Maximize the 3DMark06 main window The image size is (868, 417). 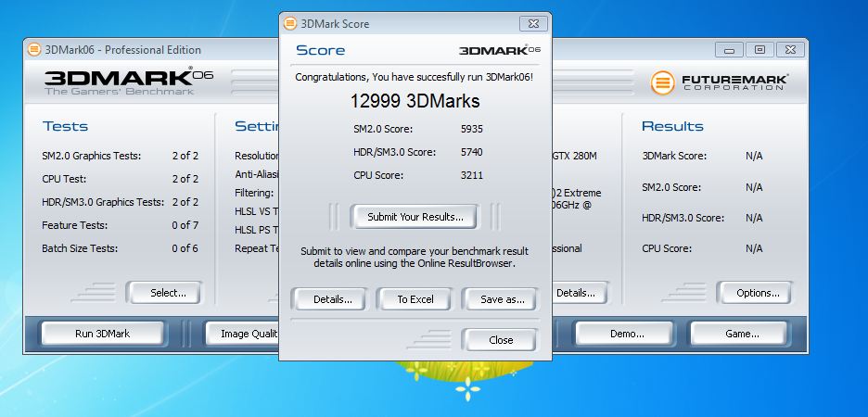click(759, 50)
